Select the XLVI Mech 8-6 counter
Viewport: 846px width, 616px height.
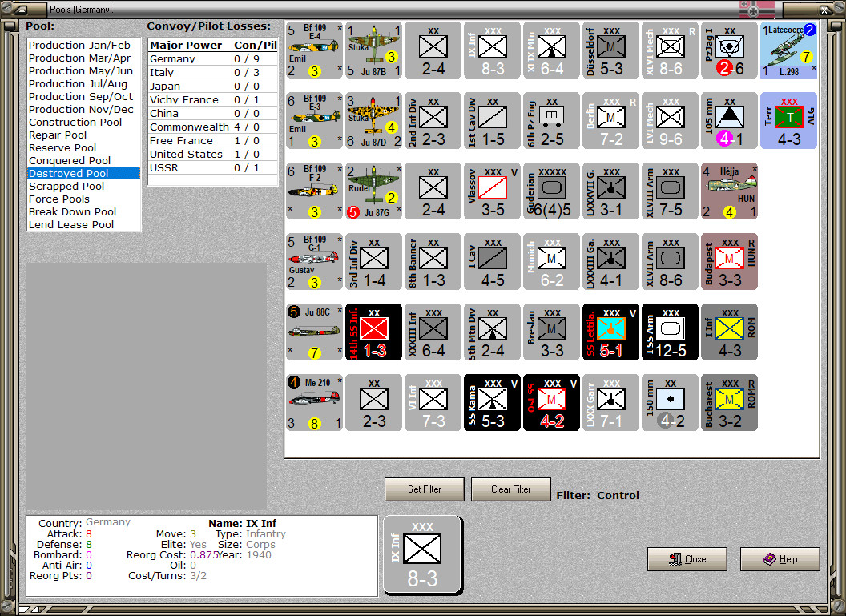click(x=670, y=50)
